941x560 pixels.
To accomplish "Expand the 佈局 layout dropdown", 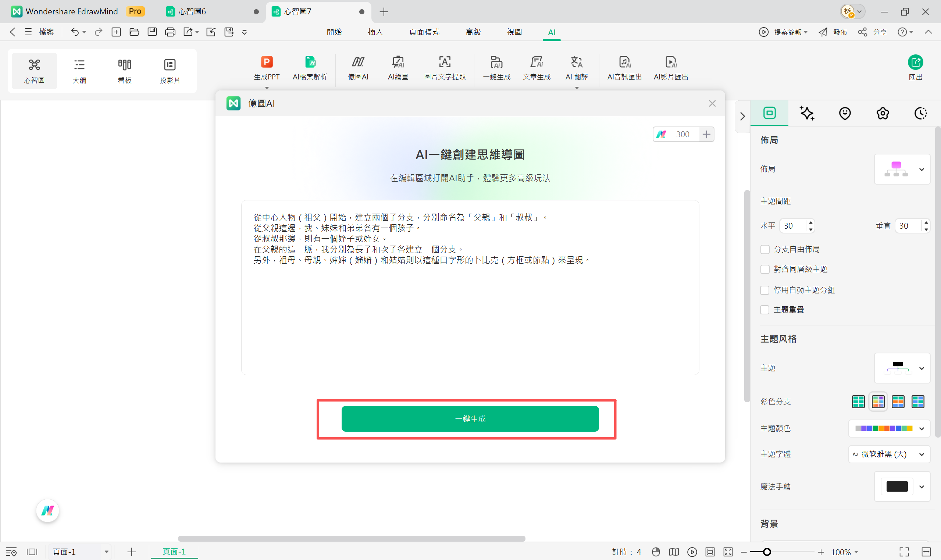I will coord(922,169).
